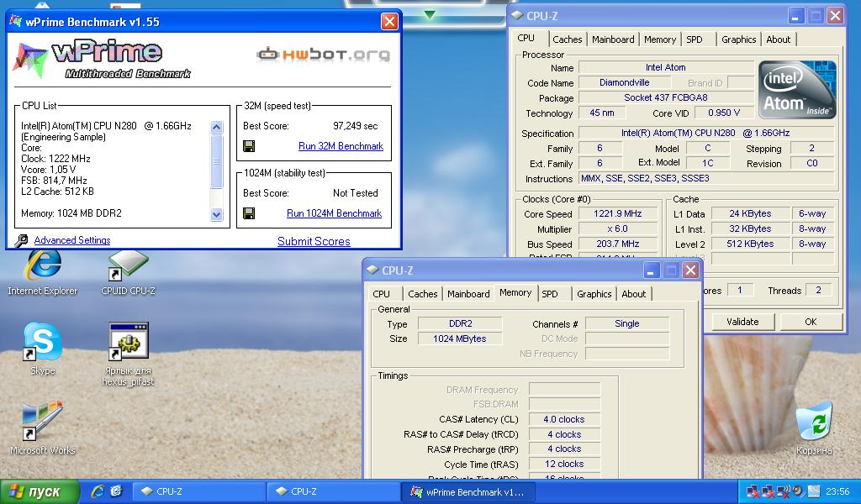Click the down arrow of CPU List scrollbar
Viewport: 861px width, 504px height.
pos(216,214)
